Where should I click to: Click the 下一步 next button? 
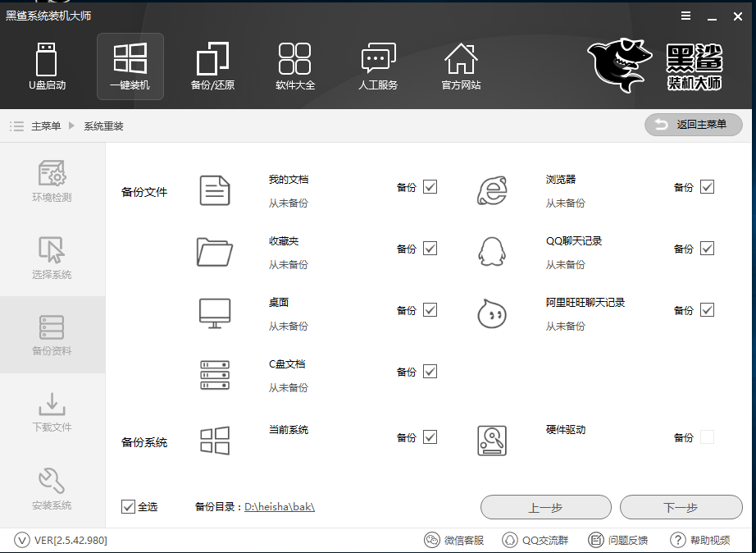pyautogui.click(x=681, y=507)
